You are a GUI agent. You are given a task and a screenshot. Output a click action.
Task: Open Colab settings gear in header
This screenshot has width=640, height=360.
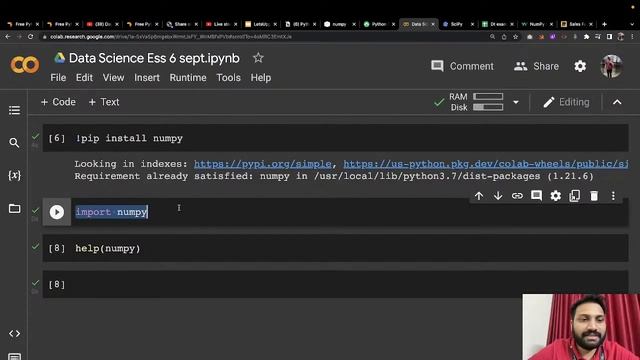pyautogui.click(x=580, y=66)
